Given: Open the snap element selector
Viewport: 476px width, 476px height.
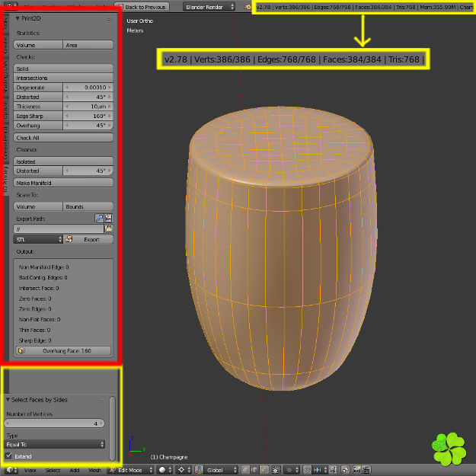Looking at the screenshot, I should (319, 470).
